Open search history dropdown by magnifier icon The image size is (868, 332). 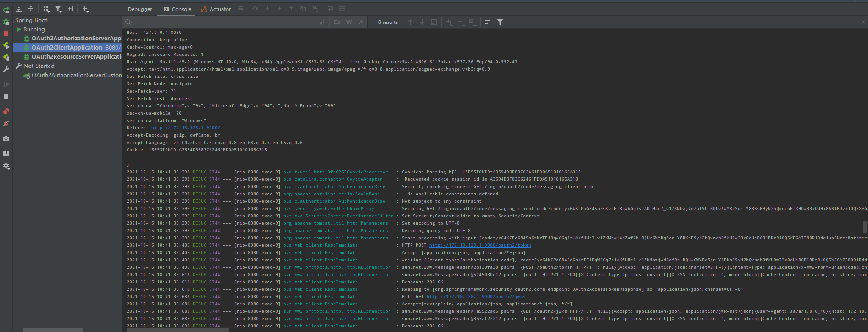pyautogui.click(x=128, y=22)
